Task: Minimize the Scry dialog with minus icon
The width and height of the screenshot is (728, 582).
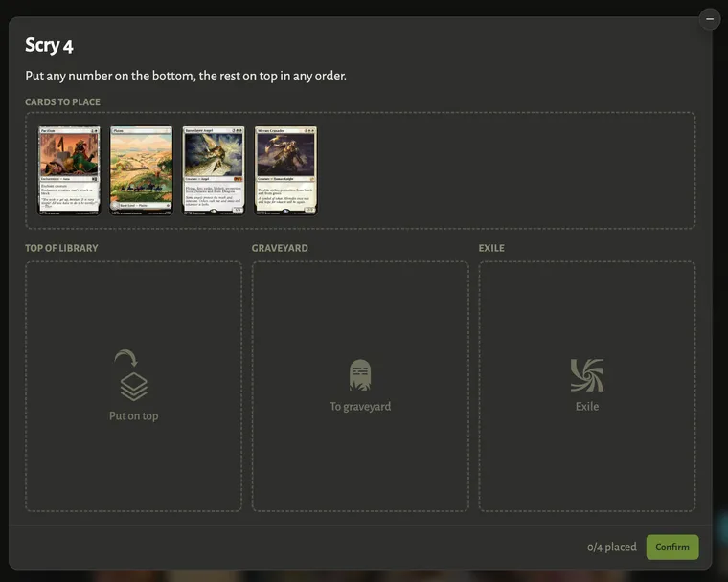Action: click(710, 19)
